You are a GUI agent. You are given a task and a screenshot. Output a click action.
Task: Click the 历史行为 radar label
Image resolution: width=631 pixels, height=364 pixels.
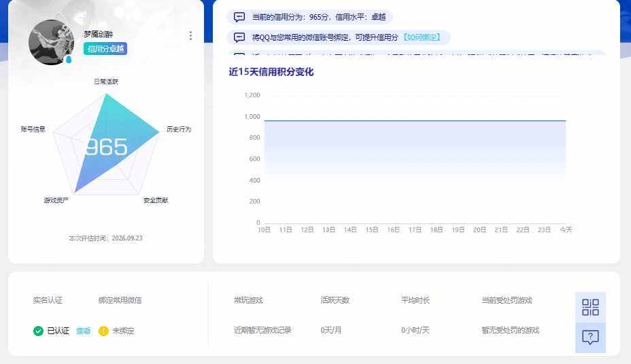pos(179,129)
